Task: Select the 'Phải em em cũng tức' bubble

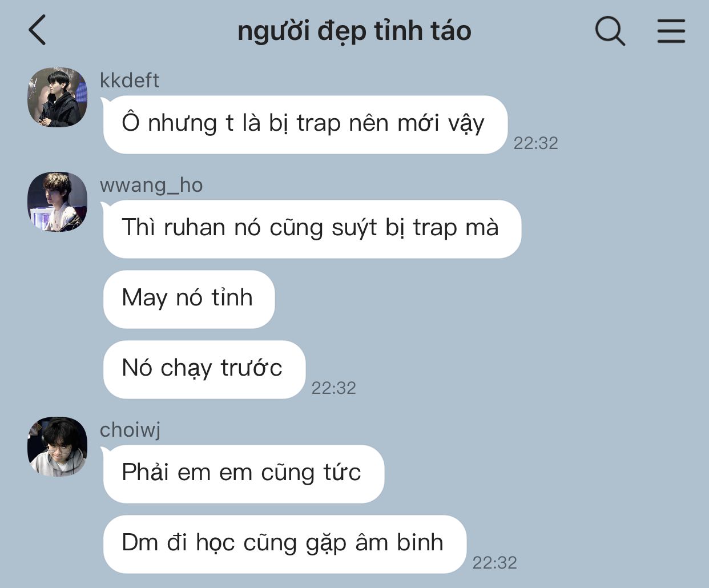Action: pyautogui.click(x=243, y=474)
